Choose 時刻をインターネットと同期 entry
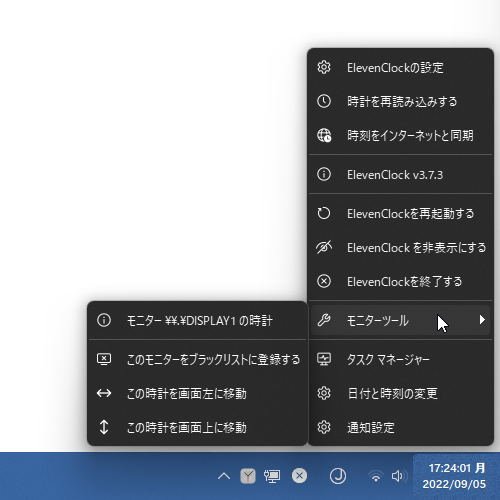 pos(400,135)
